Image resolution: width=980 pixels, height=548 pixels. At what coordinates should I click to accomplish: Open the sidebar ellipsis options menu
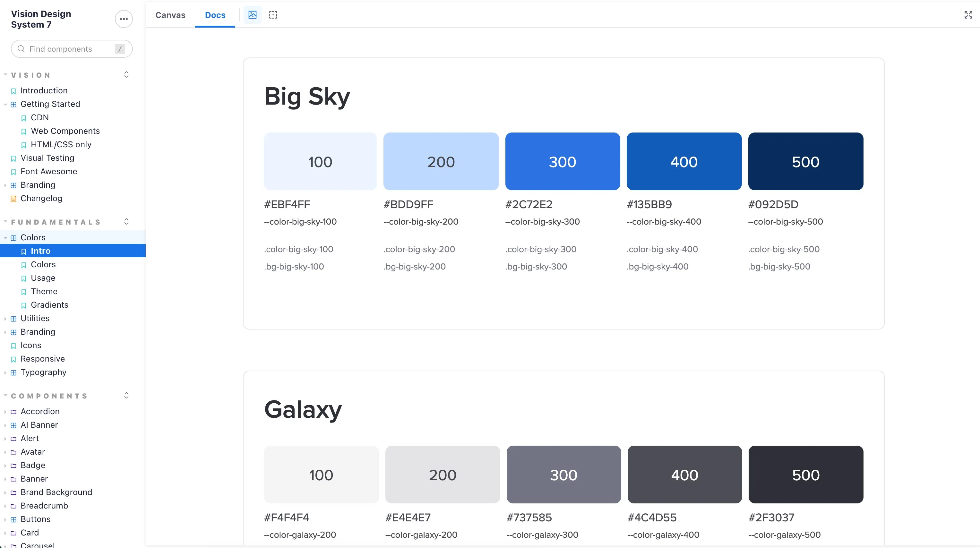point(124,19)
